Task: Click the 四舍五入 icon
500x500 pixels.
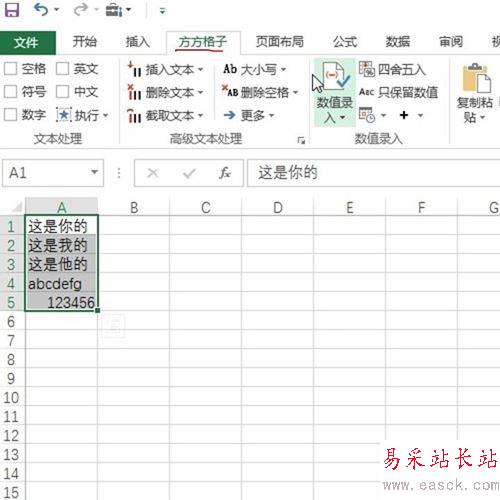Action: coord(367,69)
